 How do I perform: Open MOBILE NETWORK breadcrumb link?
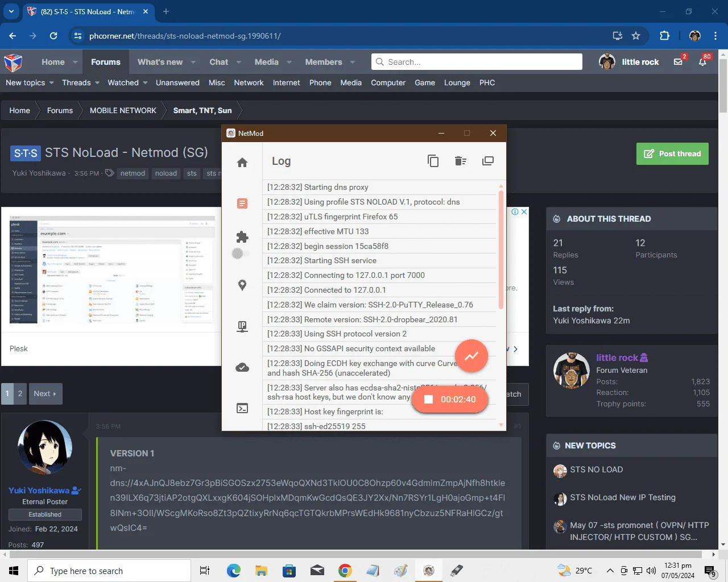tap(123, 110)
